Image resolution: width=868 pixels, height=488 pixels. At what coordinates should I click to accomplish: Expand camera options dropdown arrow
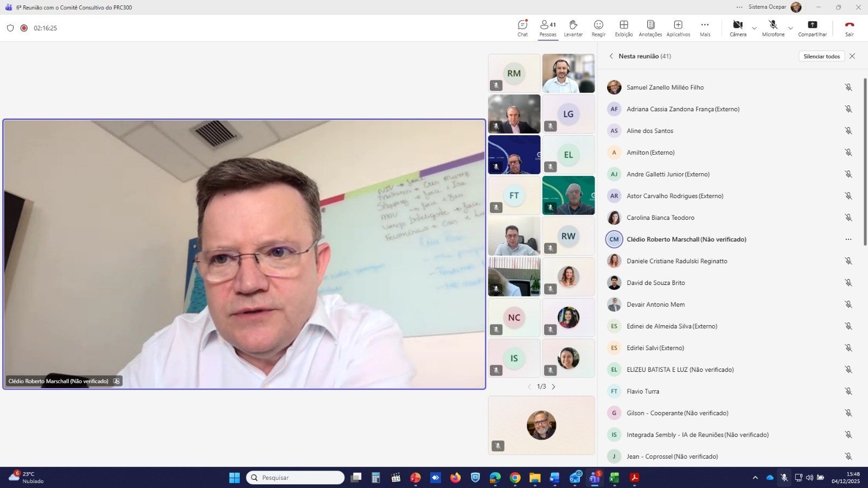pyautogui.click(x=754, y=28)
